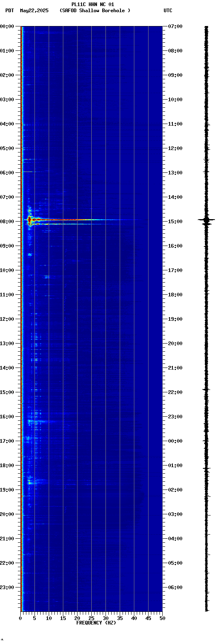Viewport: 224px width, 644px height.
Task: Click the 5 Hz frequency tick label
Action: point(34,618)
